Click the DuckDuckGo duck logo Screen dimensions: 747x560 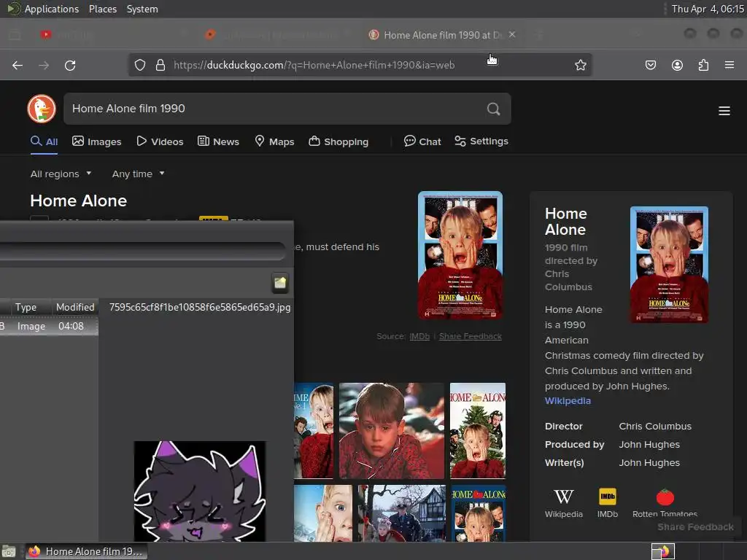pyautogui.click(x=42, y=109)
